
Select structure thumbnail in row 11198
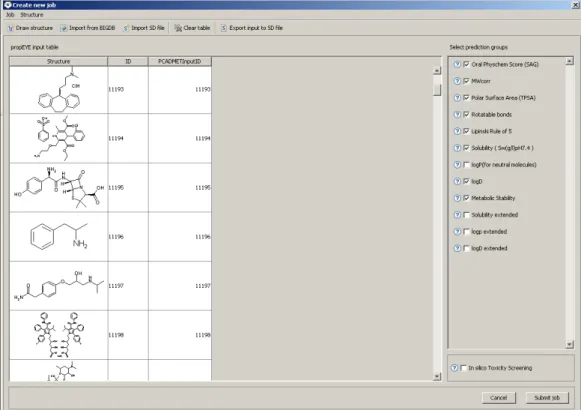59,335
